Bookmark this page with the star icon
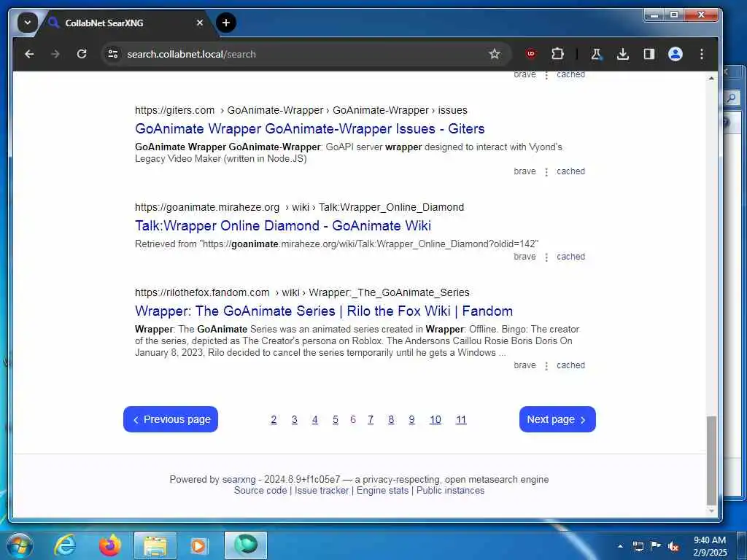747x560 pixels. (x=495, y=54)
